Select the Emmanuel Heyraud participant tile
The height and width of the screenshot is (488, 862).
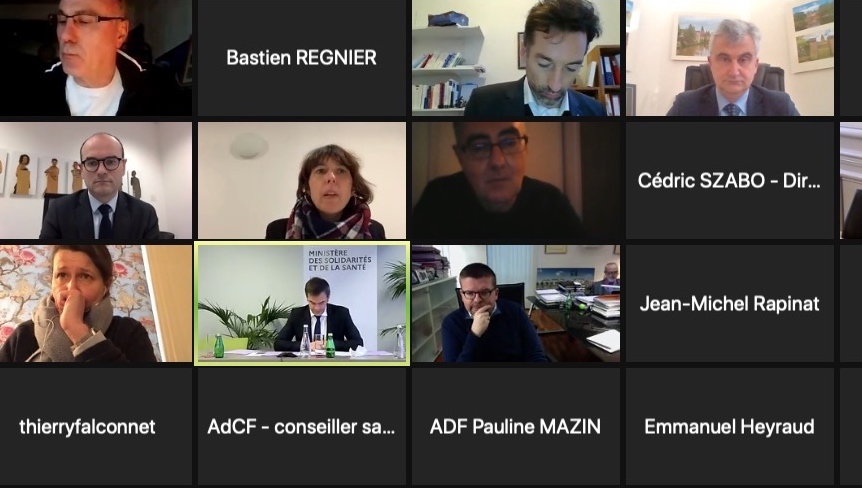tap(730, 426)
